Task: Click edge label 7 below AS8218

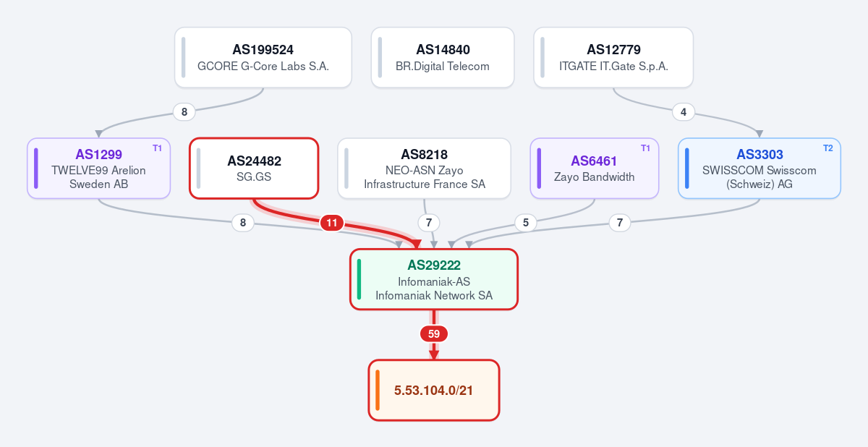Action: (x=429, y=223)
